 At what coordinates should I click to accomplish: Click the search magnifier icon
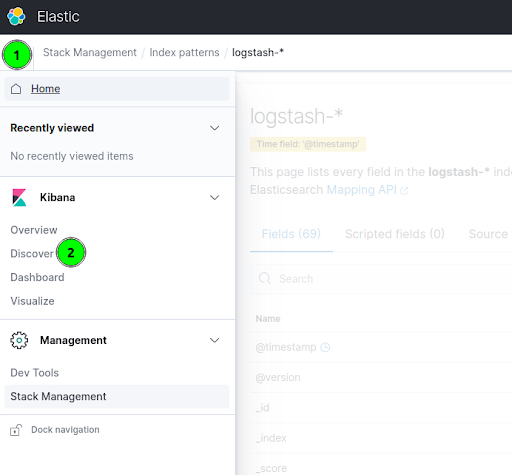click(265, 278)
